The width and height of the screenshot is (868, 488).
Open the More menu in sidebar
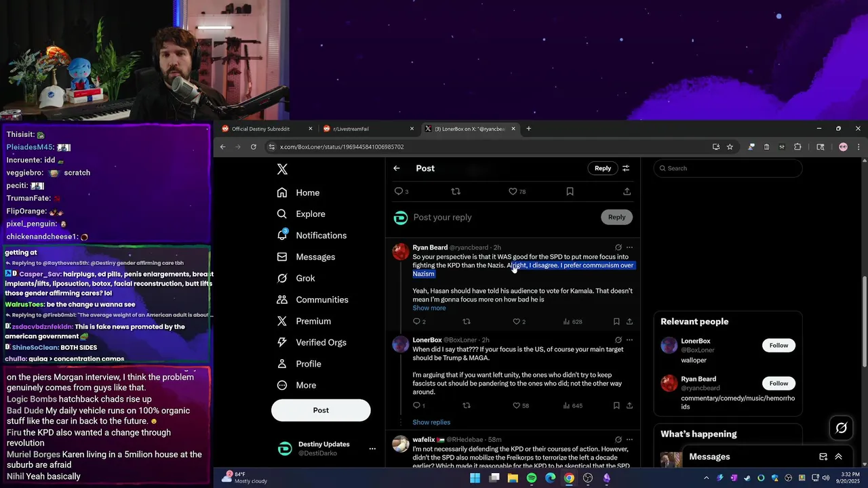click(x=297, y=385)
